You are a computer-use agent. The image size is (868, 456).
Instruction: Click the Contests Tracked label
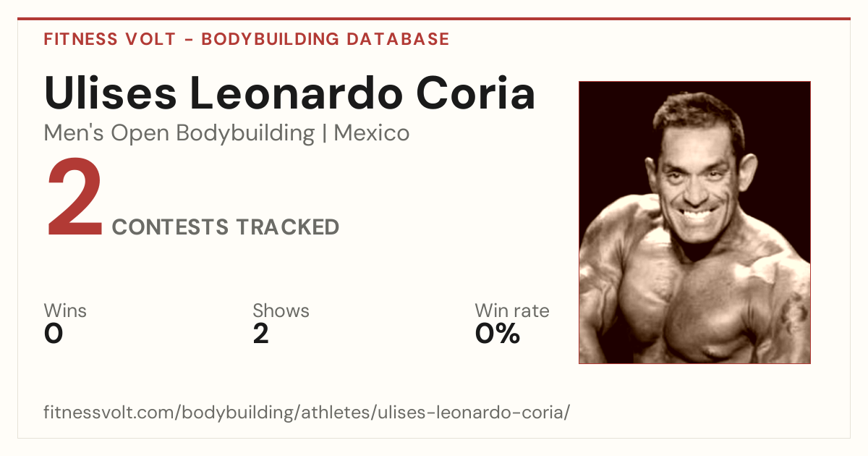(226, 227)
